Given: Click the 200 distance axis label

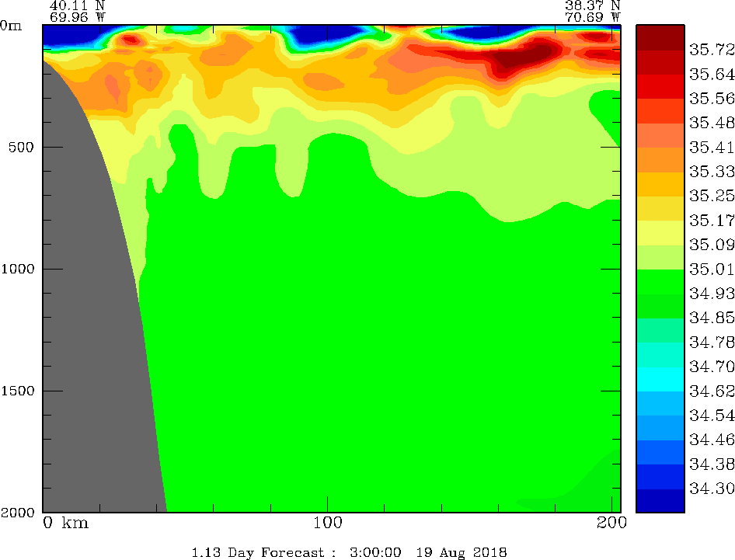Looking at the screenshot, I should coord(611,523).
